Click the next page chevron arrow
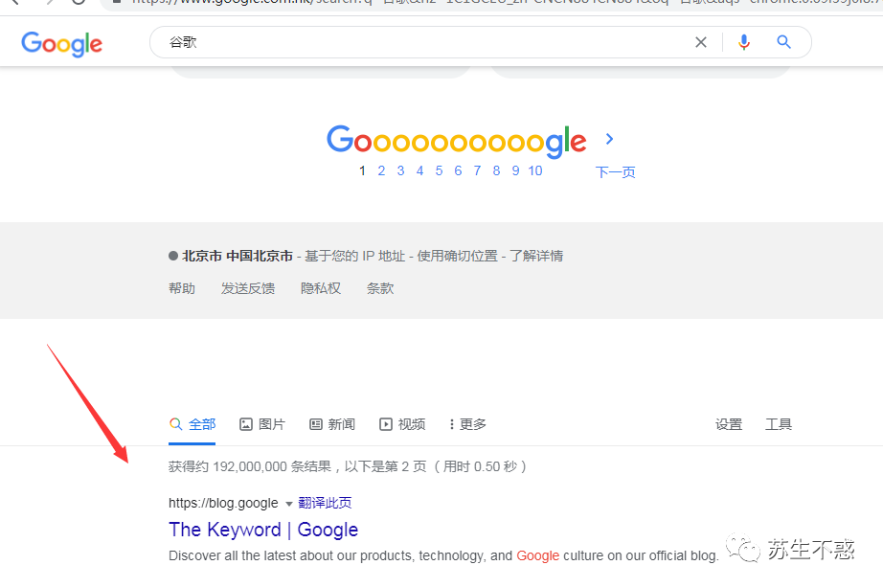The image size is (883, 588). coord(609,139)
